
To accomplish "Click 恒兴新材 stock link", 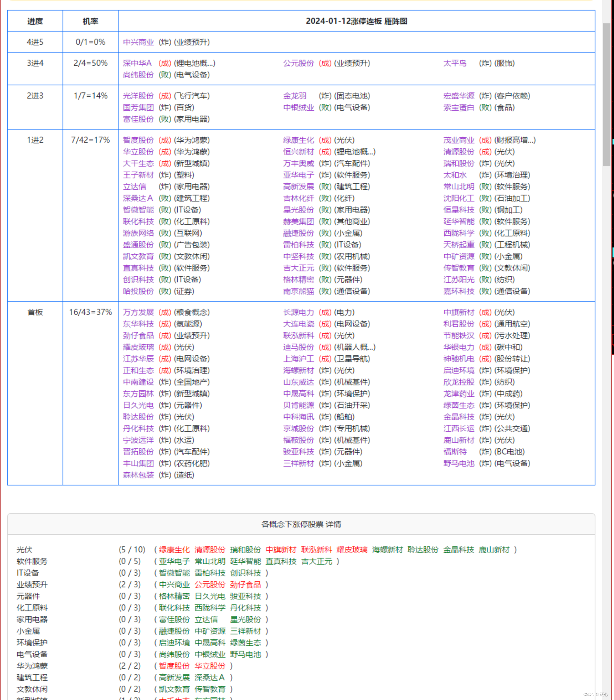I will point(299,152).
